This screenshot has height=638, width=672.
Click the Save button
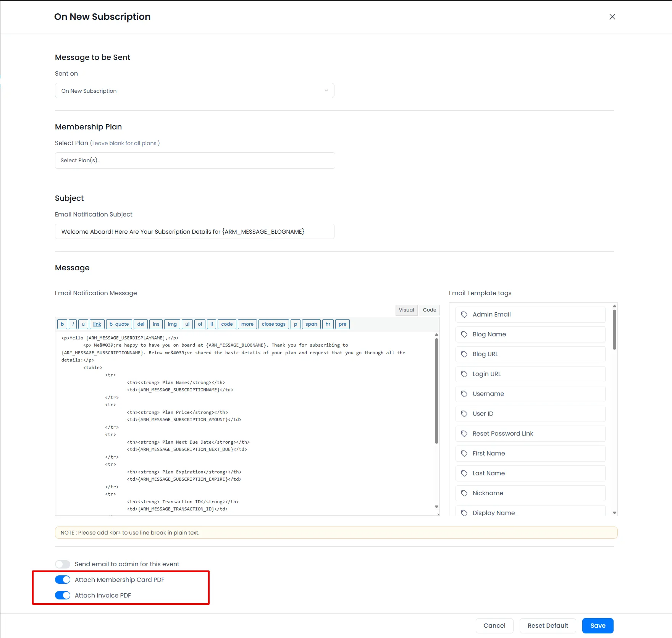(598, 626)
